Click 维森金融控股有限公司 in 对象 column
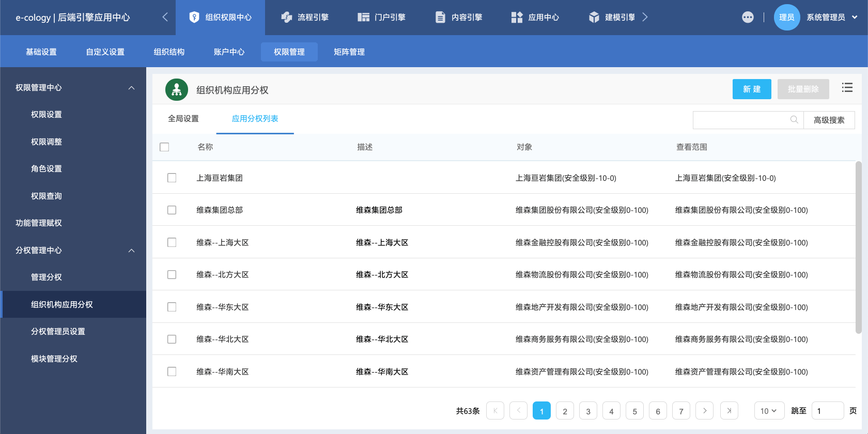Screen dimensions: 868x434 (582, 243)
